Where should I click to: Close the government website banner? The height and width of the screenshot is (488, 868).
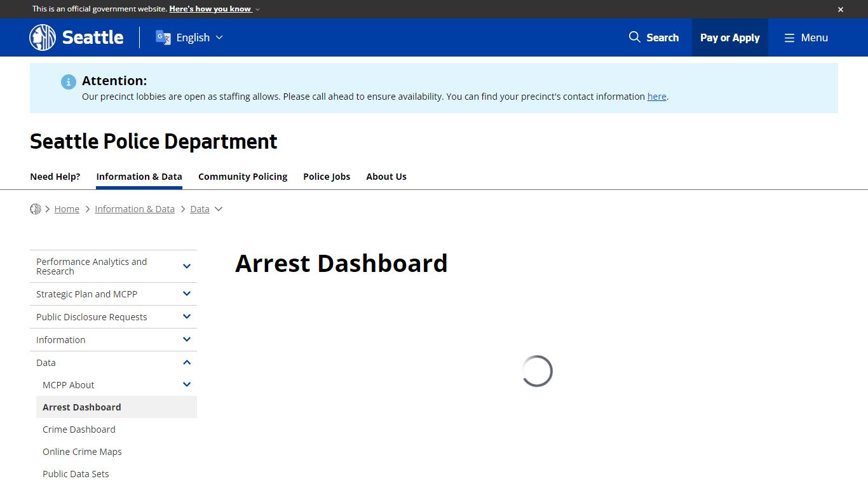click(840, 10)
